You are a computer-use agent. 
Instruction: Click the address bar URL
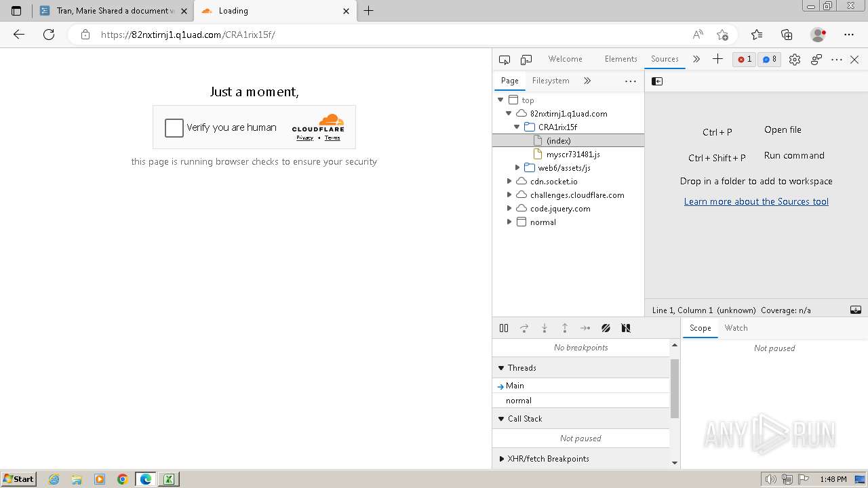188,35
